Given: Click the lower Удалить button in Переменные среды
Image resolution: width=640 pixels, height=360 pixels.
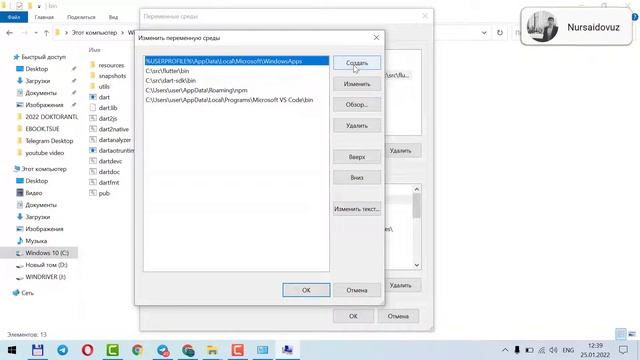Looking at the screenshot, I should pyautogui.click(x=403, y=285).
